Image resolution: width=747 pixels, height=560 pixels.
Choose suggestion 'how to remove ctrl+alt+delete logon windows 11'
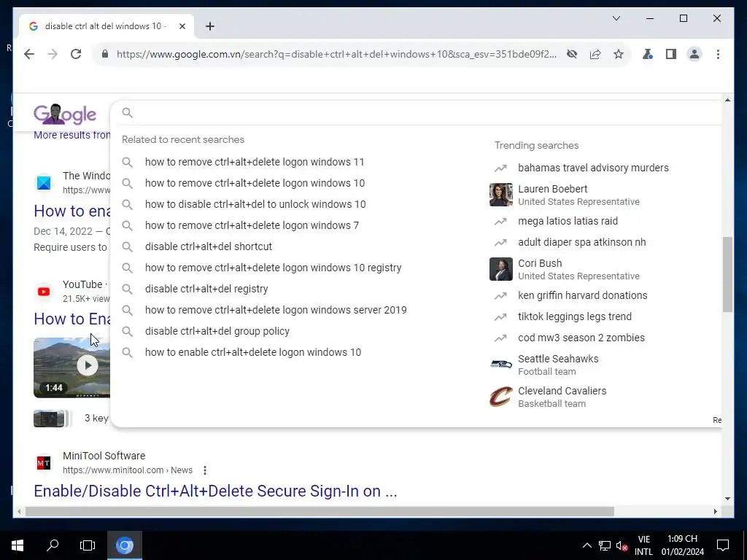tap(255, 162)
